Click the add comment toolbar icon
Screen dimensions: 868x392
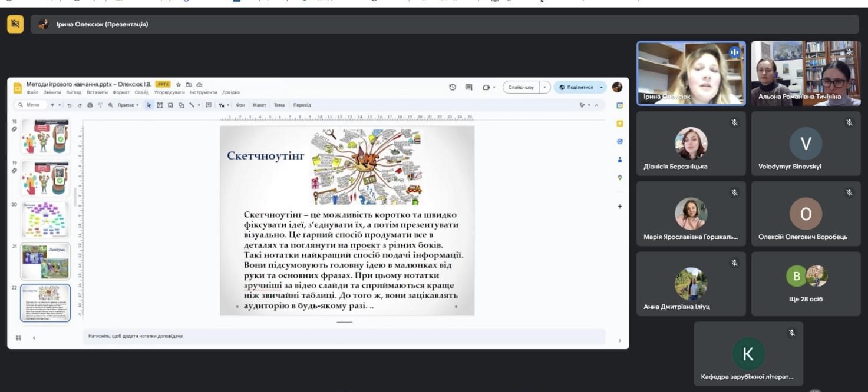click(209, 105)
